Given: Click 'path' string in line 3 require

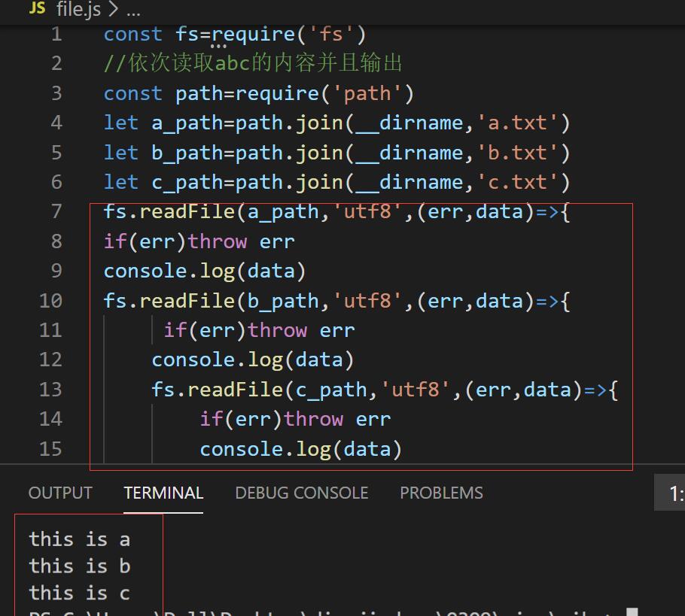Looking at the screenshot, I should (367, 93).
